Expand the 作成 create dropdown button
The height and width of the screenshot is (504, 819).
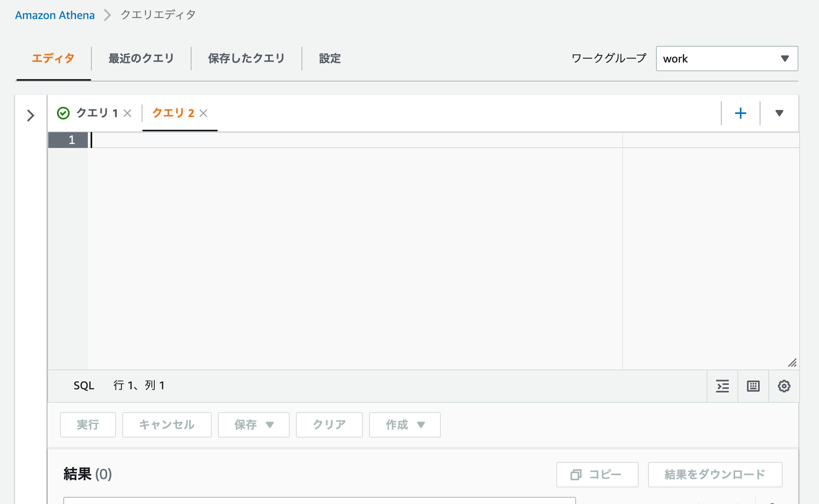(404, 425)
